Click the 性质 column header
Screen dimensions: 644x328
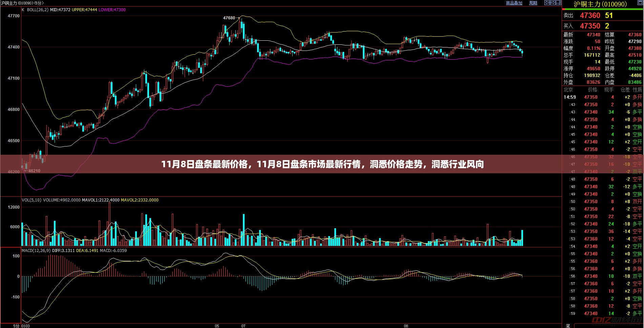coord(637,90)
